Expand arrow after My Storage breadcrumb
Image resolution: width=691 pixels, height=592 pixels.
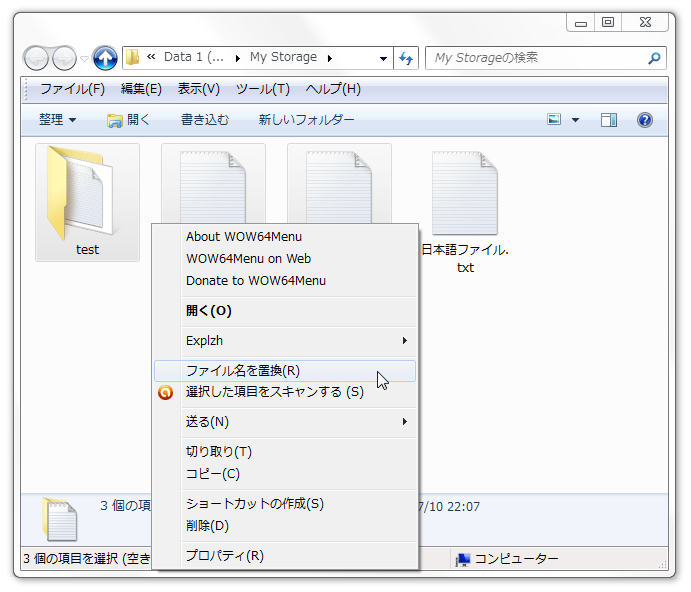pos(330,58)
